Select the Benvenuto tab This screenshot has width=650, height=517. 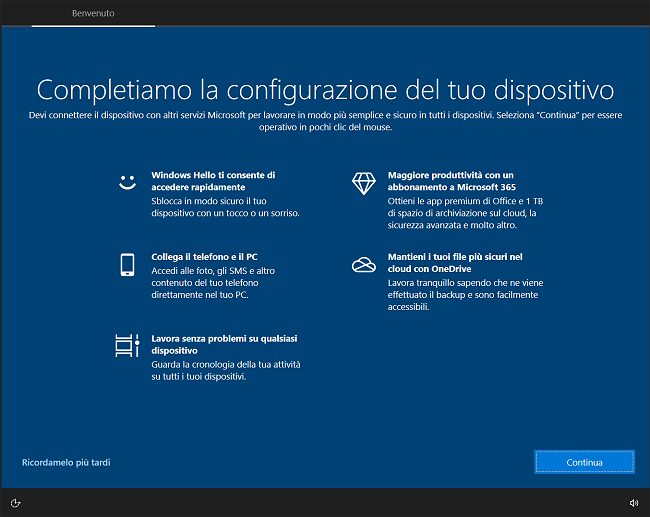[93, 14]
